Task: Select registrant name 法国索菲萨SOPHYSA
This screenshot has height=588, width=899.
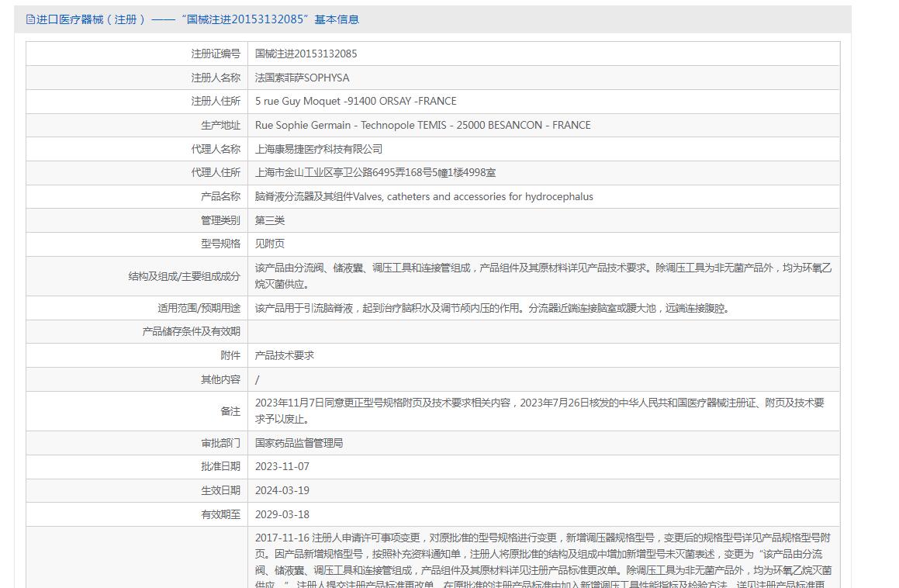Action: [x=303, y=78]
